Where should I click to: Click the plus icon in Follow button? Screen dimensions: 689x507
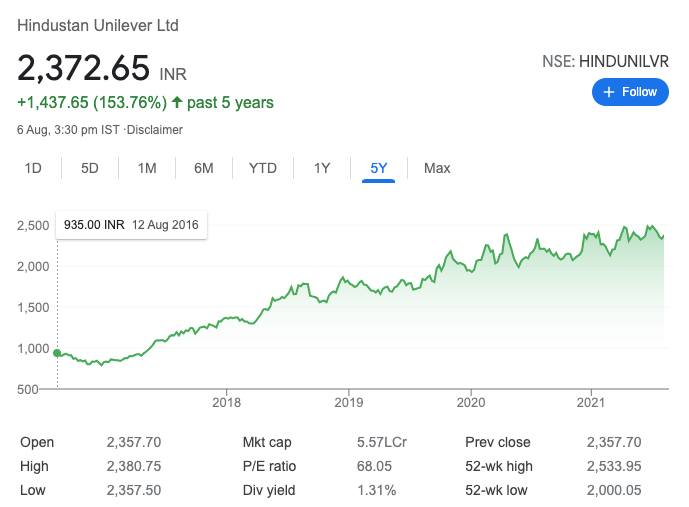(608, 92)
